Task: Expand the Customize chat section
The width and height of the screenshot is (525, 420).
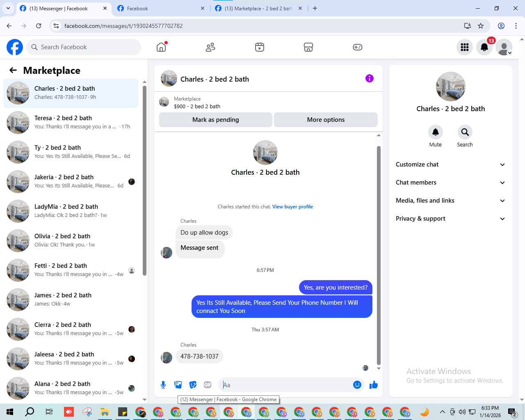Action: tap(450, 164)
